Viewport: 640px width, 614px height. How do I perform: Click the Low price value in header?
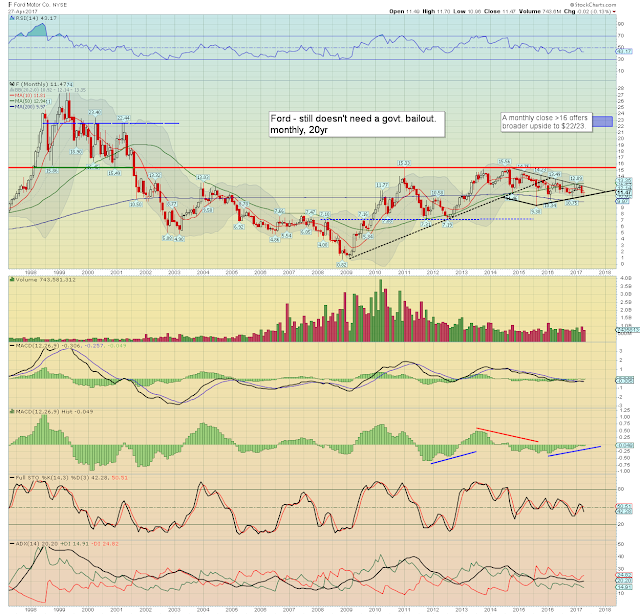click(x=475, y=11)
